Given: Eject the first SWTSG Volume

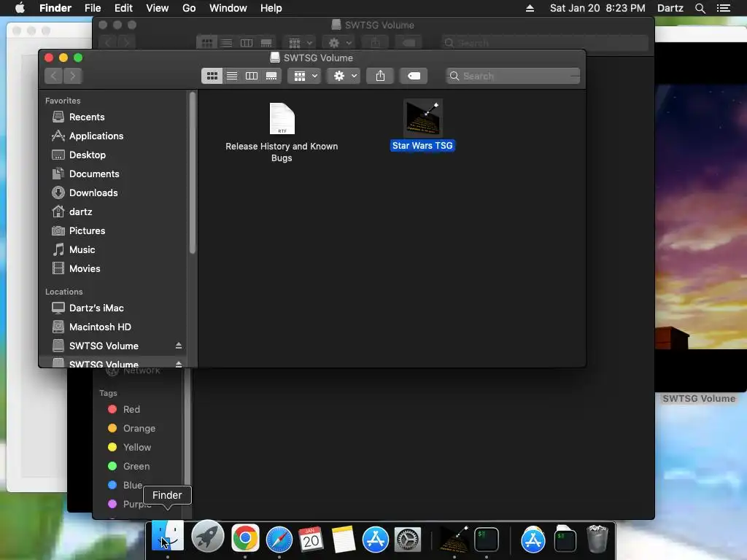Looking at the screenshot, I should (179, 346).
